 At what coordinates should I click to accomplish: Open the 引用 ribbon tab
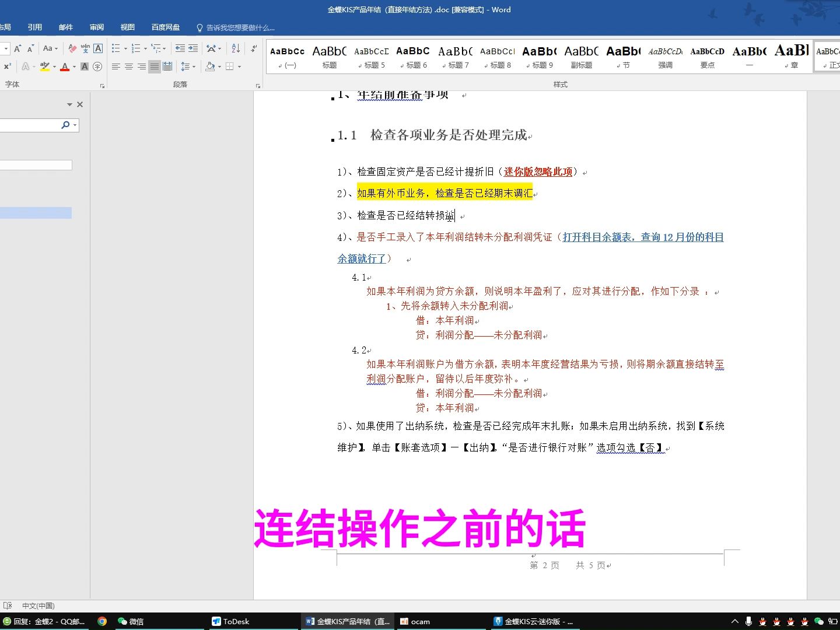[35, 27]
